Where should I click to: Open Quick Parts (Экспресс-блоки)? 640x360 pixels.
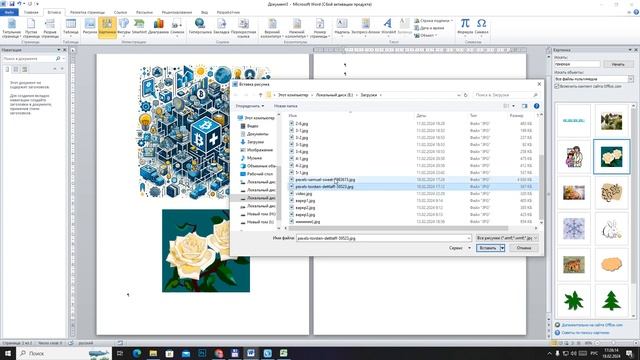[x=365, y=27]
